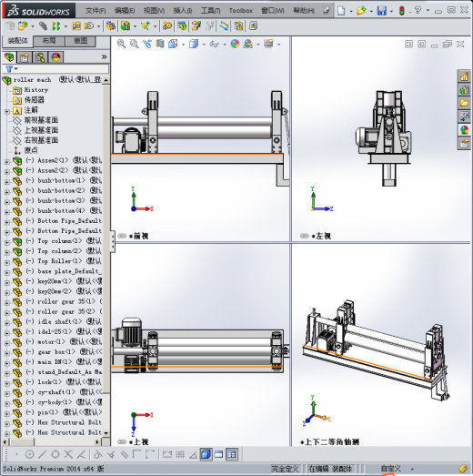Switch to the 草图 tab
473x476 pixels.
tap(80, 41)
